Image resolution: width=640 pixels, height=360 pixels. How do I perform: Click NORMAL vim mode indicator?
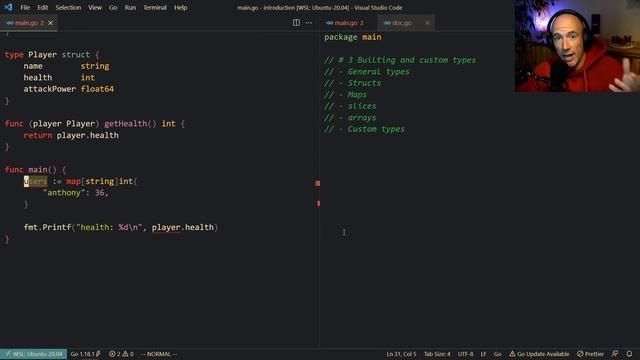[x=158, y=354]
